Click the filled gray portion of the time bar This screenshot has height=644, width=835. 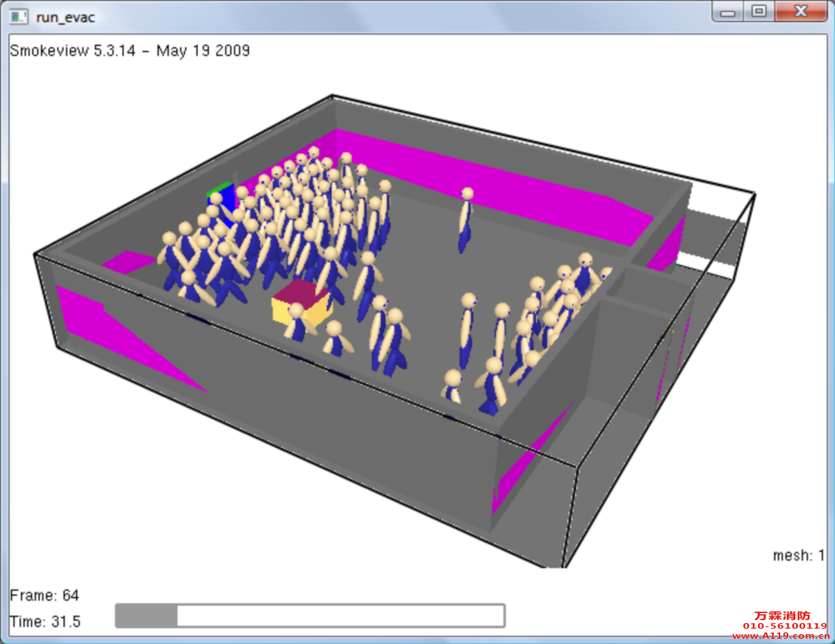[x=147, y=615]
